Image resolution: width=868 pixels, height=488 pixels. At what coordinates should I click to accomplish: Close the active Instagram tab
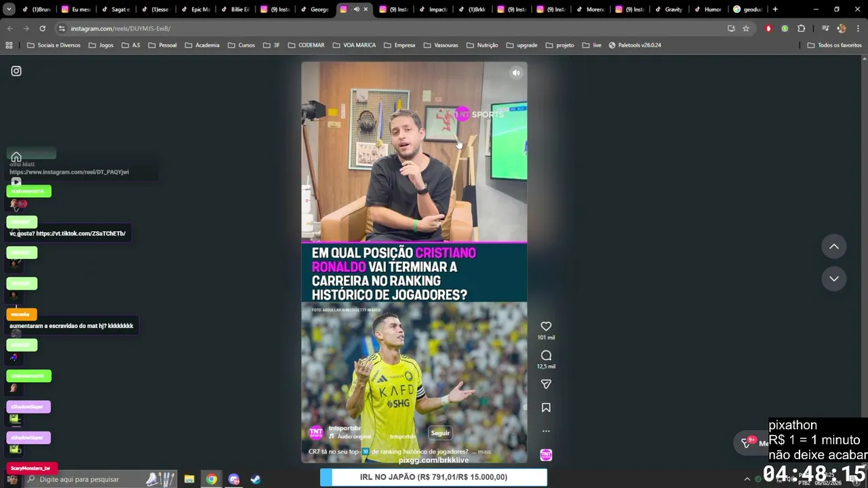366,9
